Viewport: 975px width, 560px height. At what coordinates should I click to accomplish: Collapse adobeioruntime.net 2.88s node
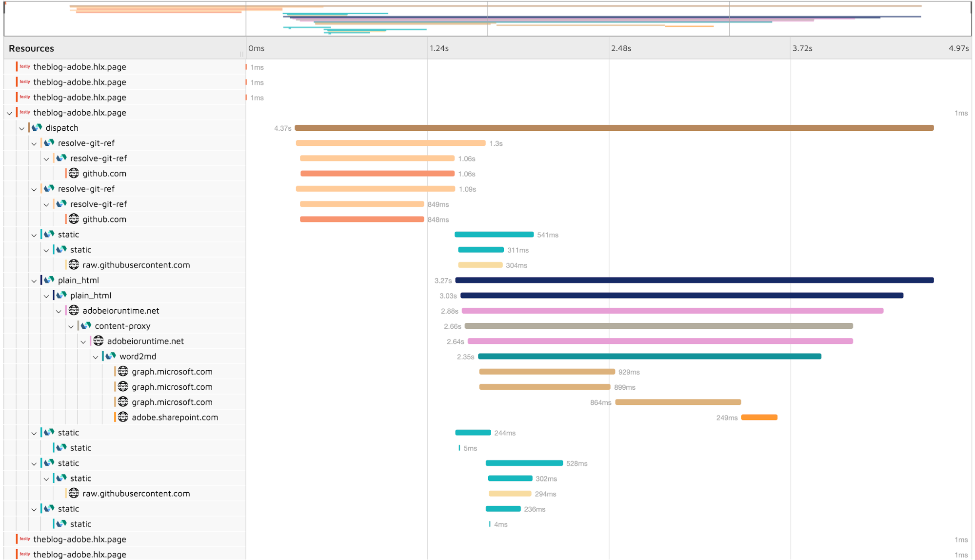tap(59, 311)
